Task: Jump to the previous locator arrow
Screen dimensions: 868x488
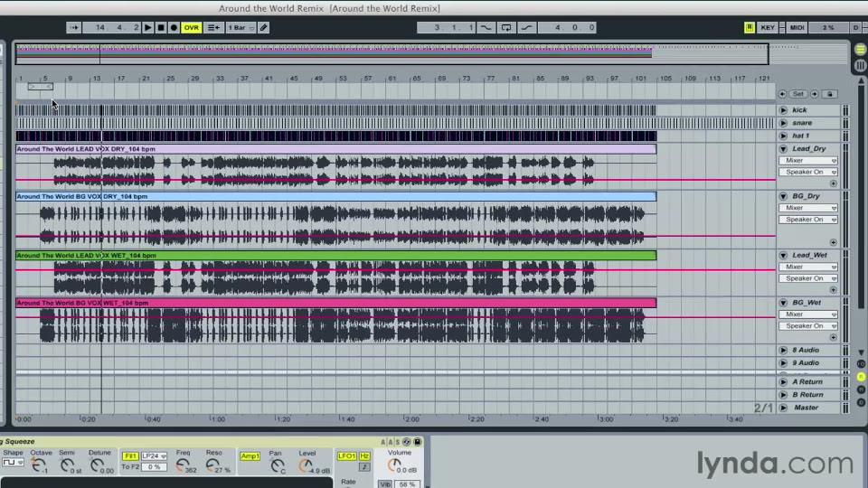Action: tap(782, 94)
